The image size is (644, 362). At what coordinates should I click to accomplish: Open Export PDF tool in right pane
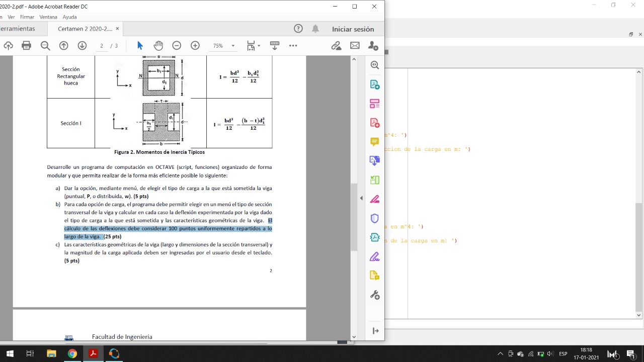374,84
